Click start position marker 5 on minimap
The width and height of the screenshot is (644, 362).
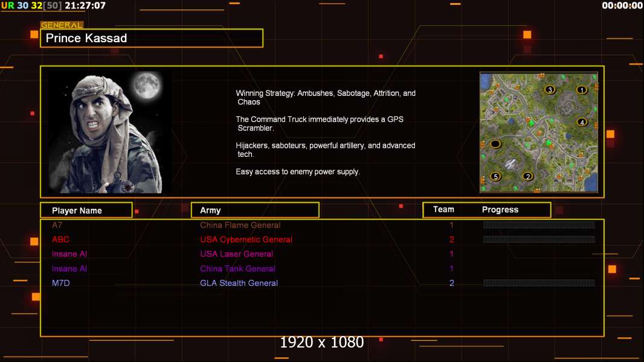click(495, 176)
